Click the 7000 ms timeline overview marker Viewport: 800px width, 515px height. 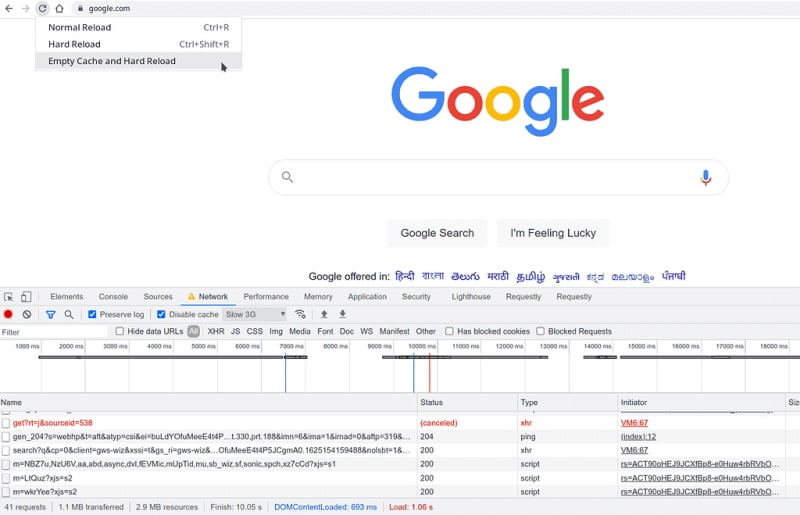coord(291,346)
